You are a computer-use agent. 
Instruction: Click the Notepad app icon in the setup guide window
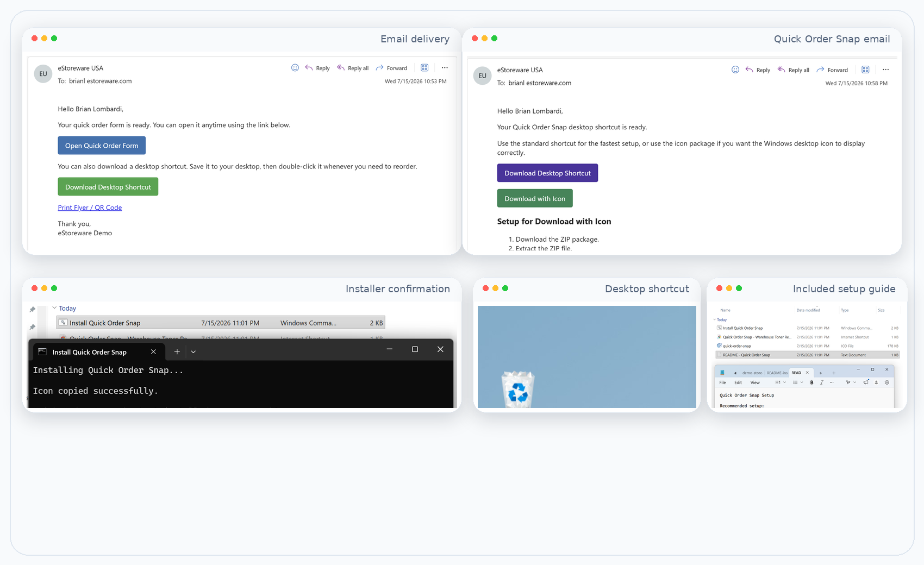click(722, 373)
